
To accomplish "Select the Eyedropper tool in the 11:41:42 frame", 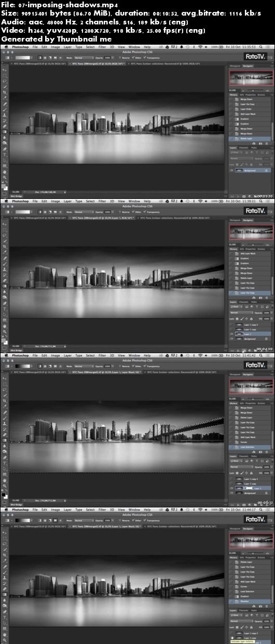I will [5, 406].
